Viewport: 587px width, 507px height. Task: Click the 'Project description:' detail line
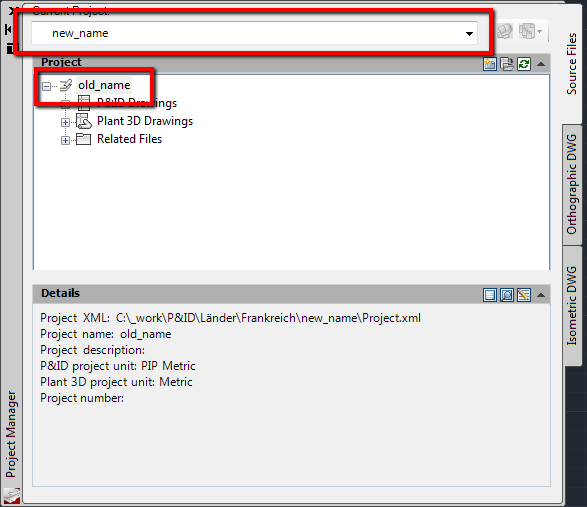click(92, 350)
